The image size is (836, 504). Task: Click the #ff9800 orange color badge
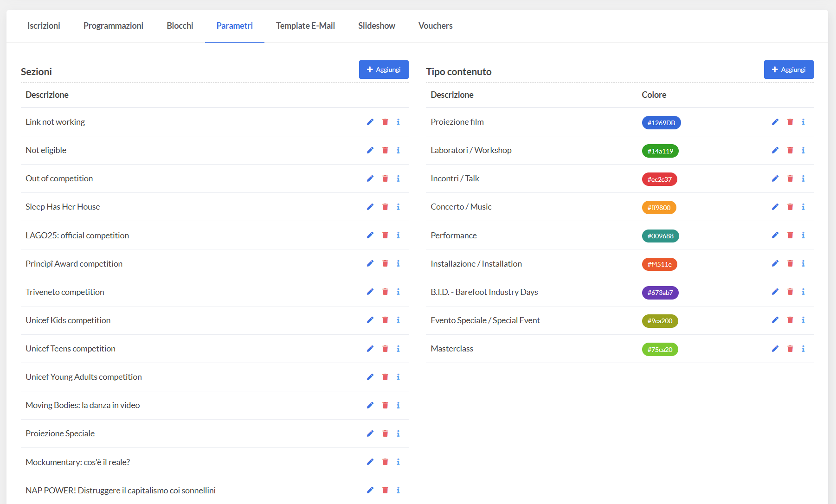click(659, 208)
